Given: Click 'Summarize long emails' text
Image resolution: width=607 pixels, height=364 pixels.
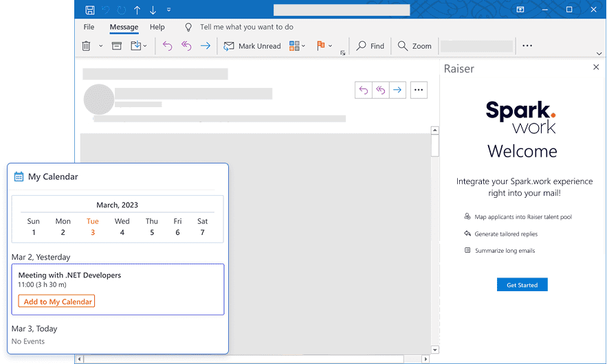Looking at the screenshot, I should (x=505, y=251).
